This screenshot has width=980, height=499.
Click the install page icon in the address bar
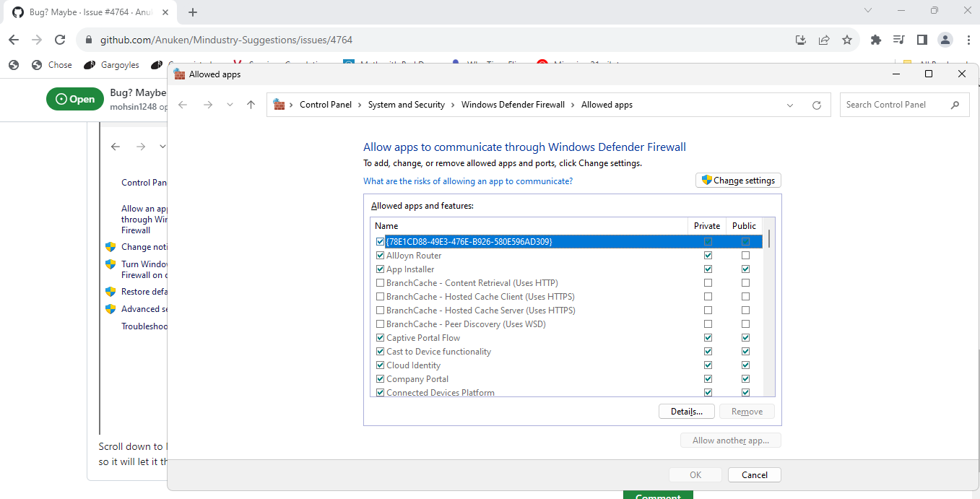[801, 40]
